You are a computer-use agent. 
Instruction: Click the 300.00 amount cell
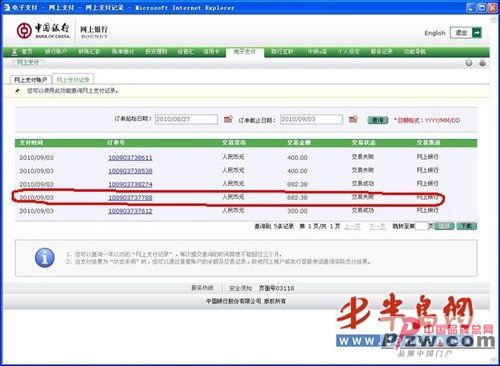coord(297,211)
